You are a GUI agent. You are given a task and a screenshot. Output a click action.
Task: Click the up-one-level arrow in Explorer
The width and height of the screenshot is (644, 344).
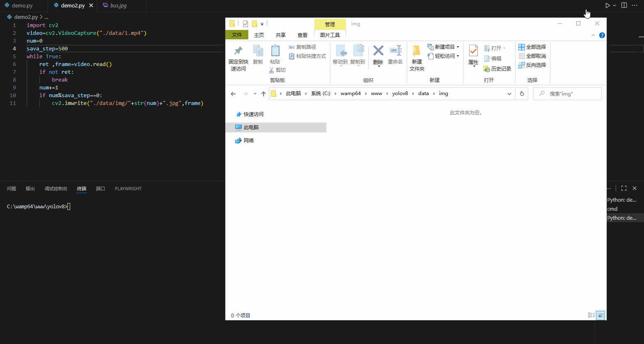264,94
